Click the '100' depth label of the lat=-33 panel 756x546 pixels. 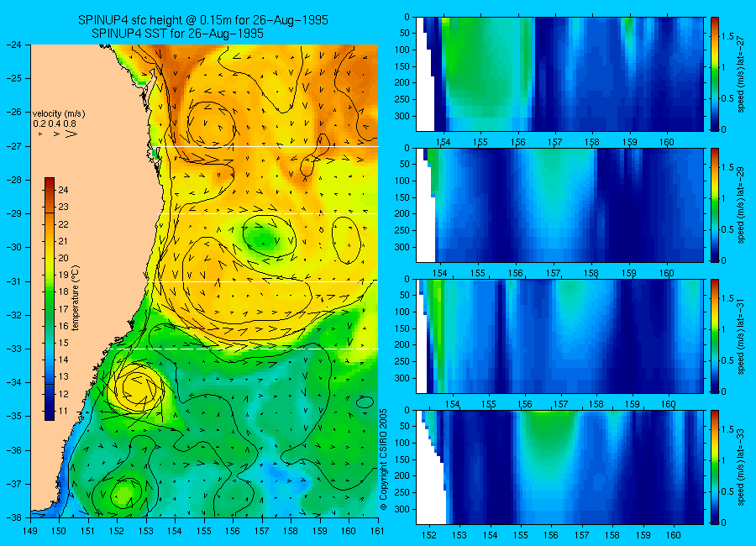click(402, 443)
